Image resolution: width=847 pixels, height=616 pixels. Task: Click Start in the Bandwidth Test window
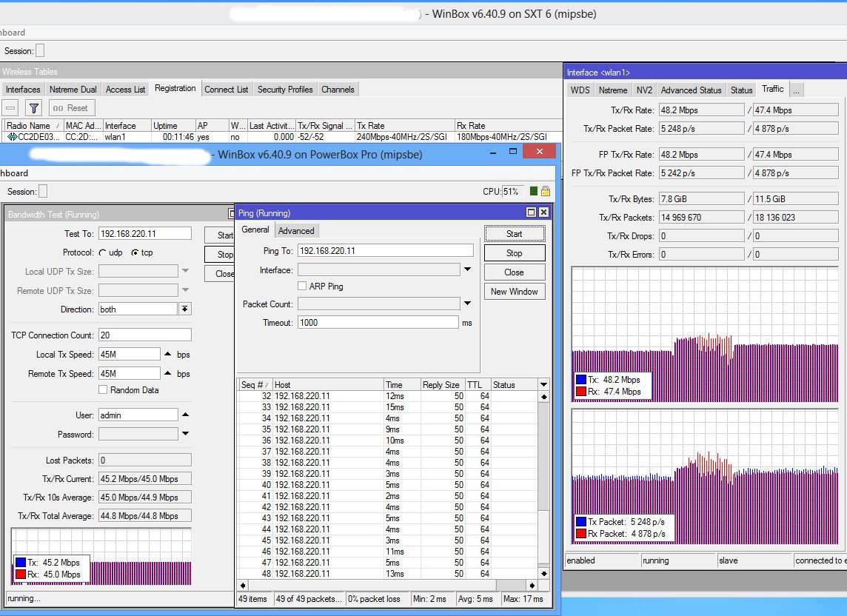(220, 235)
